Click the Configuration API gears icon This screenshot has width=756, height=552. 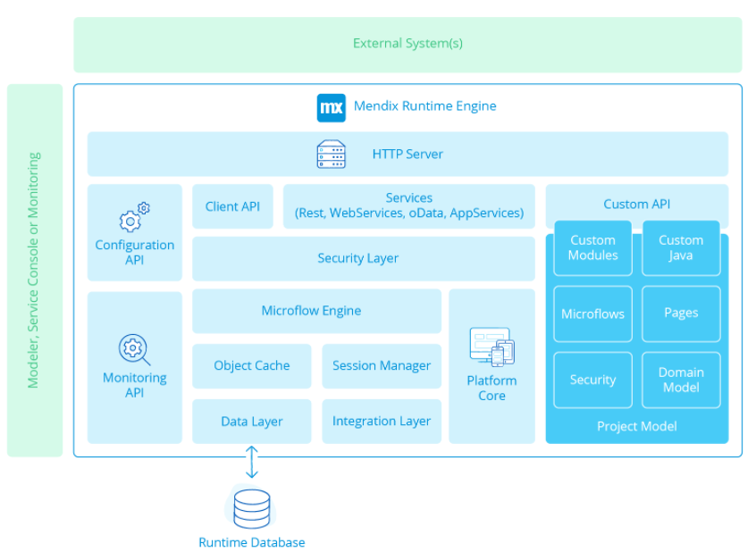click(x=134, y=217)
